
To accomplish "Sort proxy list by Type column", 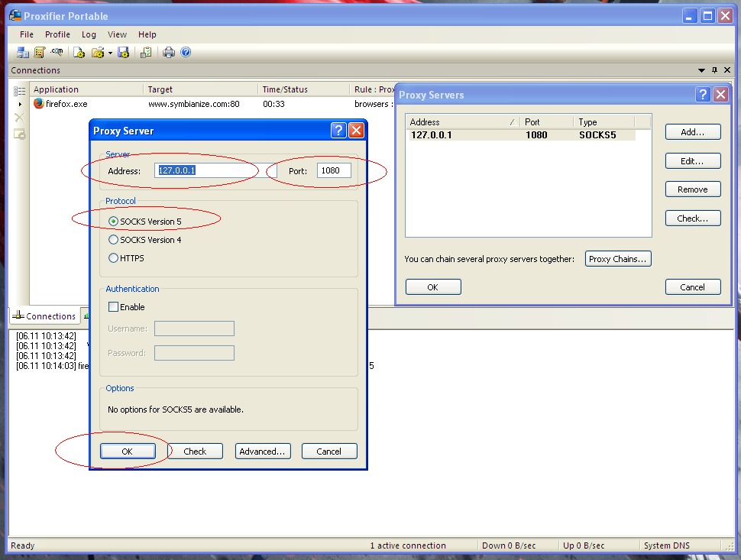I will 603,122.
